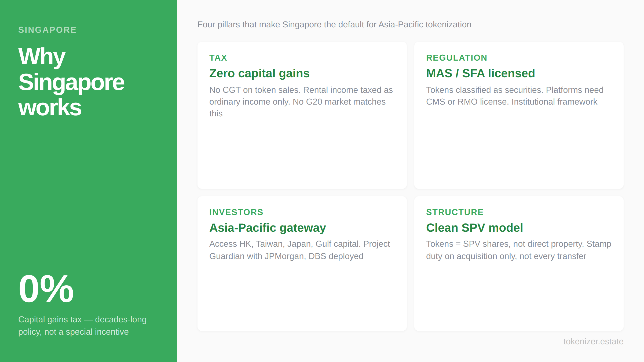The width and height of the screenshot is (644, 362).
Task: Select the Clean SPV model heading
Action: (474, 227)
